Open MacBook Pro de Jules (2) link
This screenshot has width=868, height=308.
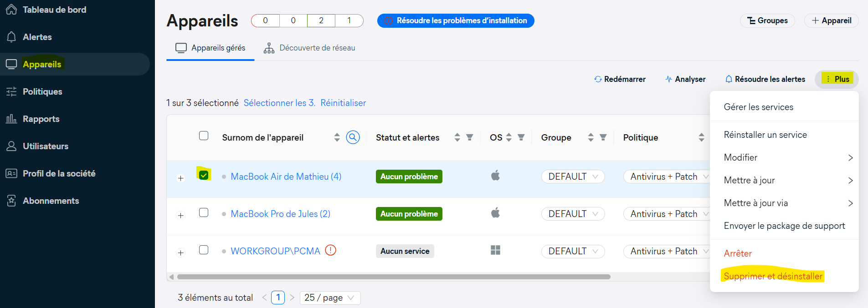pyautogui.click(x=281, y=214)
